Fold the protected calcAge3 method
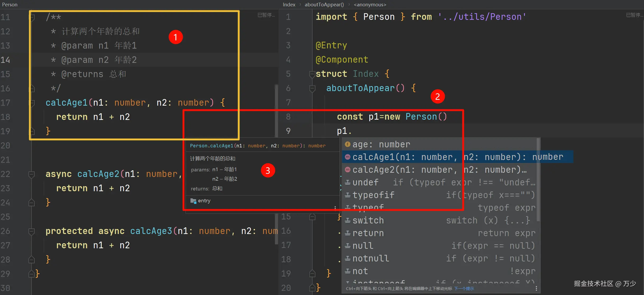 click(32, 231)
